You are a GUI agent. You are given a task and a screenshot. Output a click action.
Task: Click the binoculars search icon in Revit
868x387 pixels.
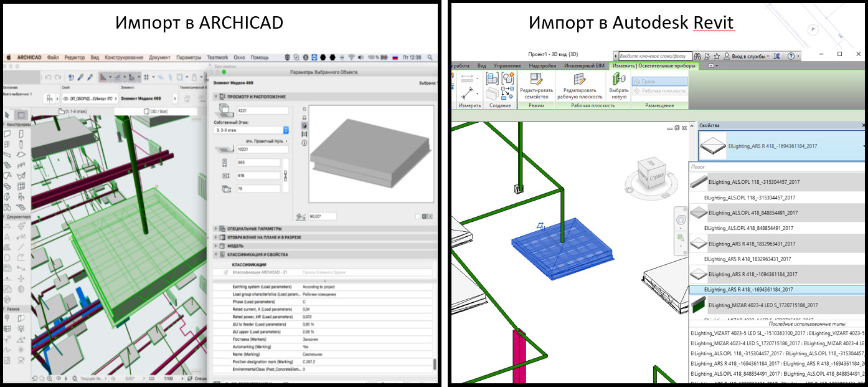tap(697, 55)
